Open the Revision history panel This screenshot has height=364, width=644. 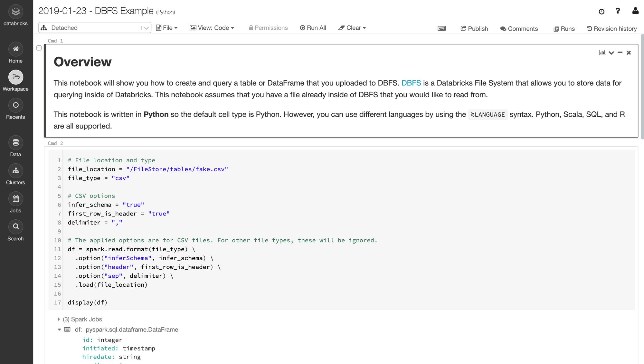click(612, 28)
